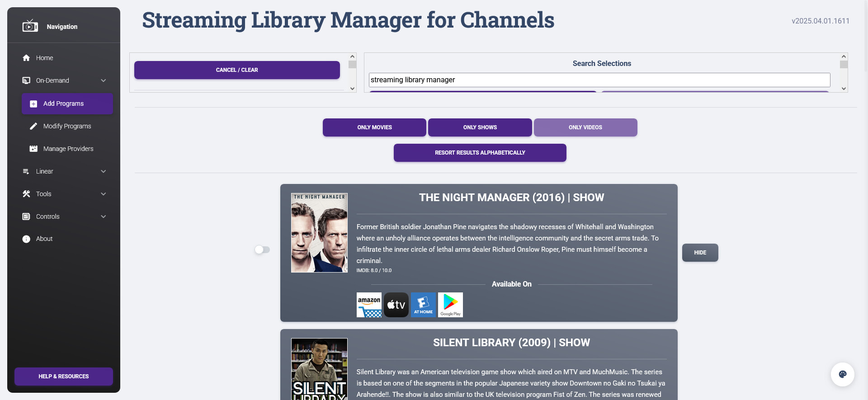The image size is (868, 400).
Task: Open the theme palette icon button
Action: [842, 374]
